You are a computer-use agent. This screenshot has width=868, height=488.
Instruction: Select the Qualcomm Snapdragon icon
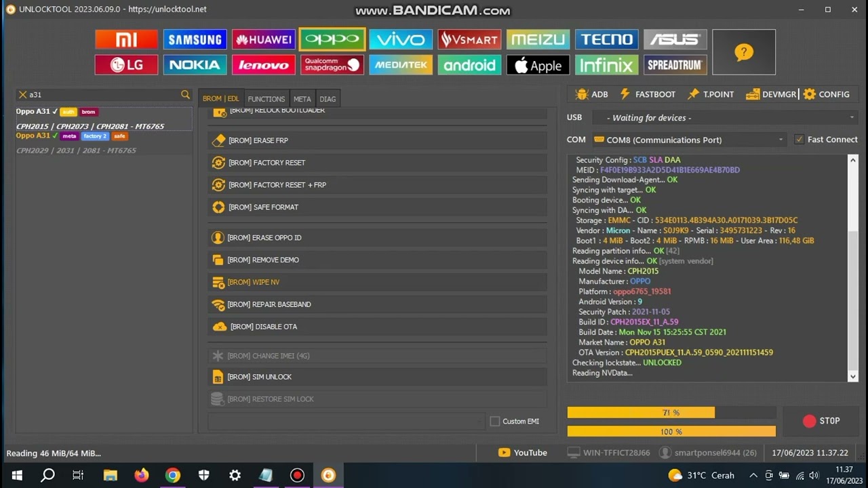[332, 65]
